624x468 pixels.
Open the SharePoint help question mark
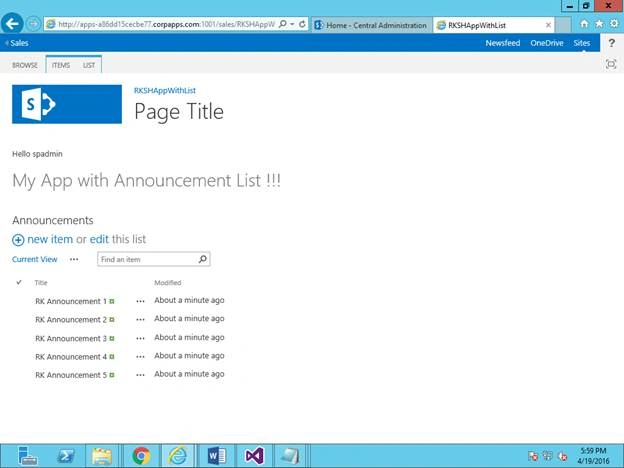pyautogui.click(x=612, y=43)
